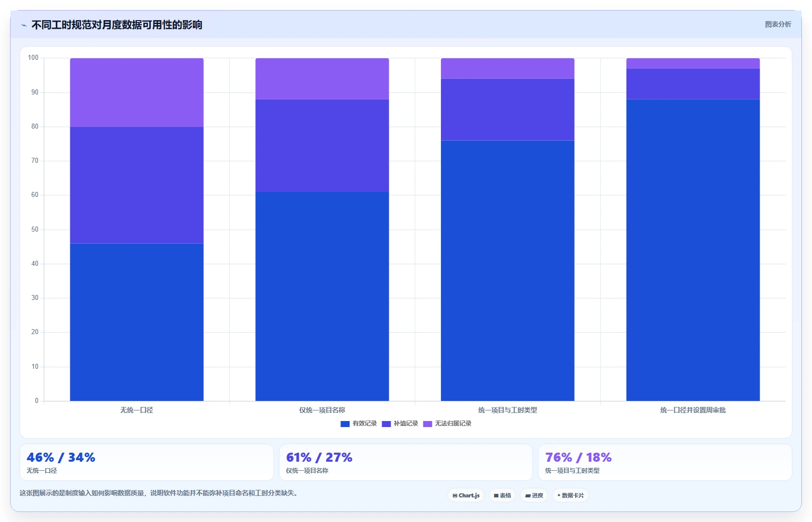The width and height of the screenshot is (812, 522).
Task: Click the title 不同工时规范对月度数据可用性的影响
Action: coord(117,25)
